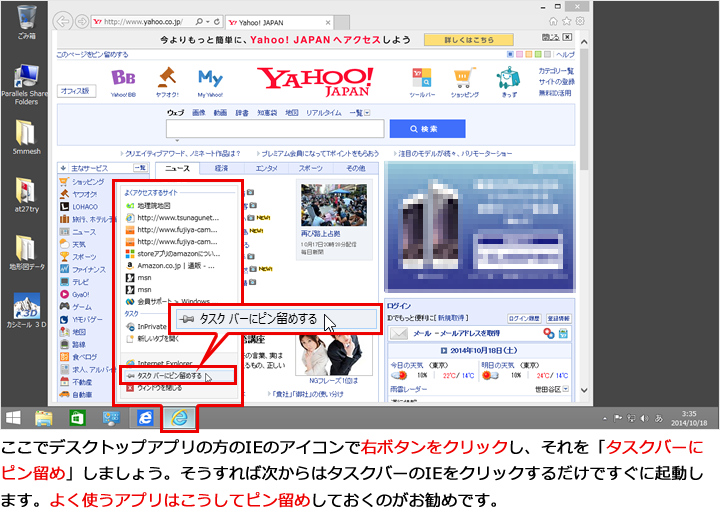Viewport: 720px width, 508px height.
Task: Click the IE address bar URL field
Action: point(142,22)
